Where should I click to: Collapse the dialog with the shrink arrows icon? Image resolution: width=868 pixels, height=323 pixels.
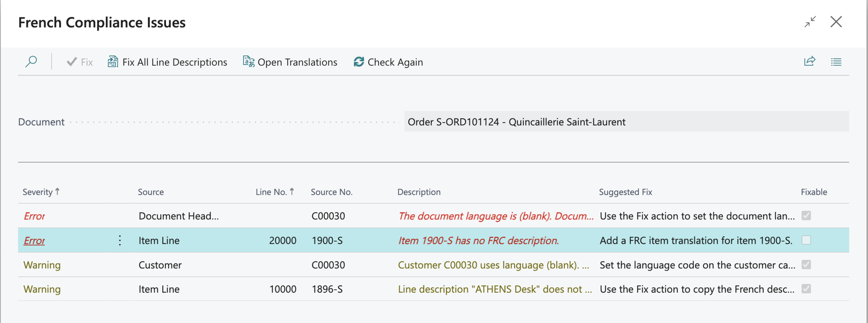[810, 22]
